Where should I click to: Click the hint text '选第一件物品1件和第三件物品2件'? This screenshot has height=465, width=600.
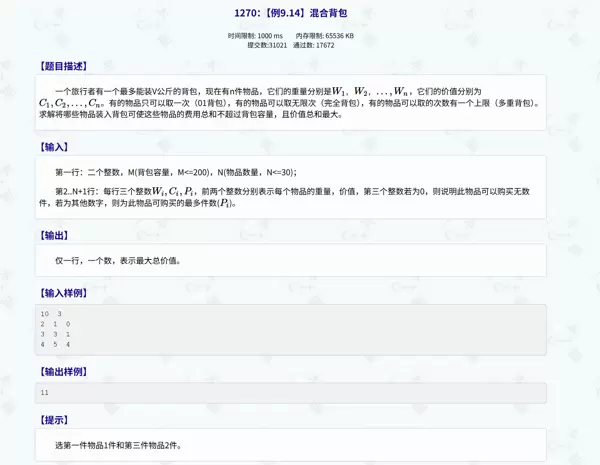pyautogui.click(x=125, y=445)
